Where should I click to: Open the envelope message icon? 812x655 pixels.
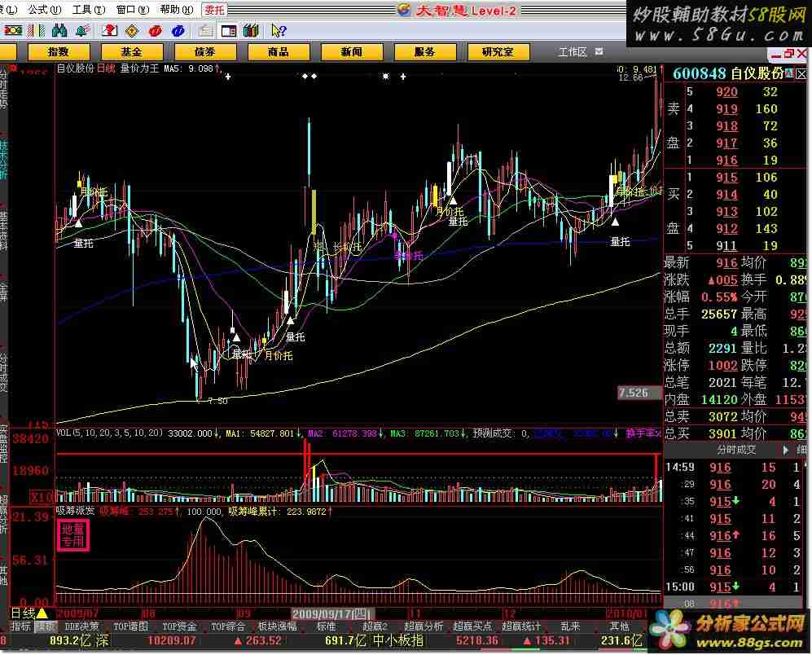[x=109, y=31]
